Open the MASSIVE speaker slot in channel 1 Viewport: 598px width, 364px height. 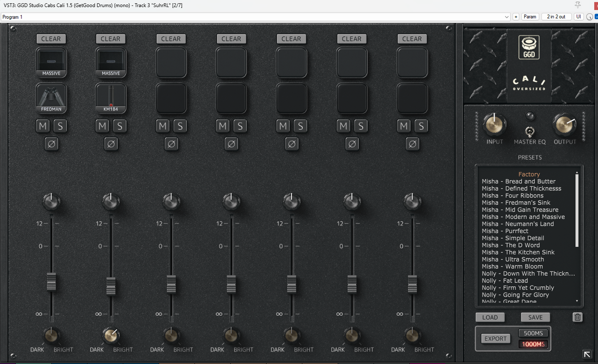[51, 62]
